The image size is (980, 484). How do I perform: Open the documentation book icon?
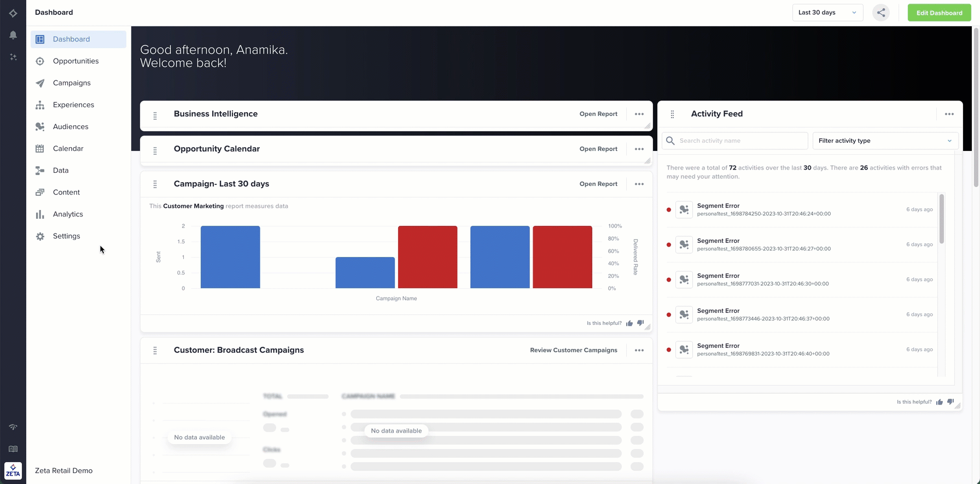coord(13,449)
